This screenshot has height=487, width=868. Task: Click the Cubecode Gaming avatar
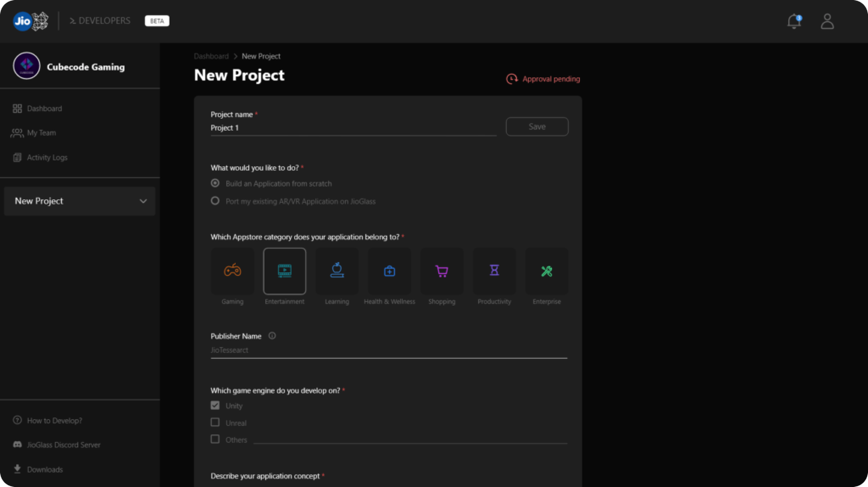point(27,66)
